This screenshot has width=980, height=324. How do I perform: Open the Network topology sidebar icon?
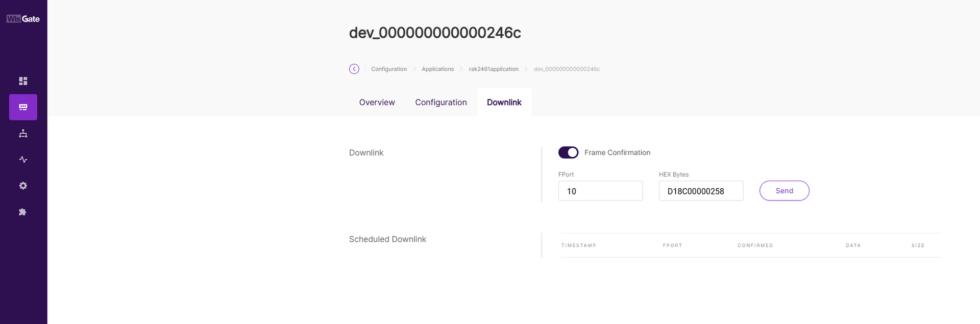click(23, 134)
